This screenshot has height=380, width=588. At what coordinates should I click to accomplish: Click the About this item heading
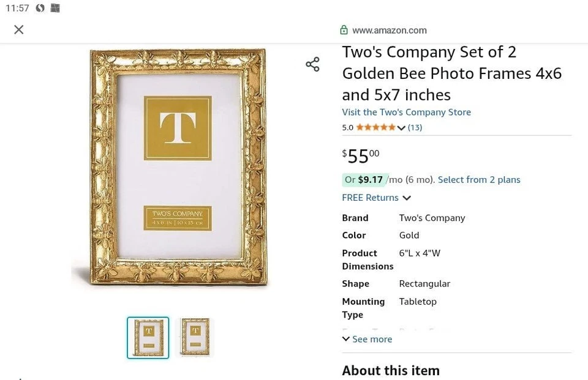coord(391,370)
